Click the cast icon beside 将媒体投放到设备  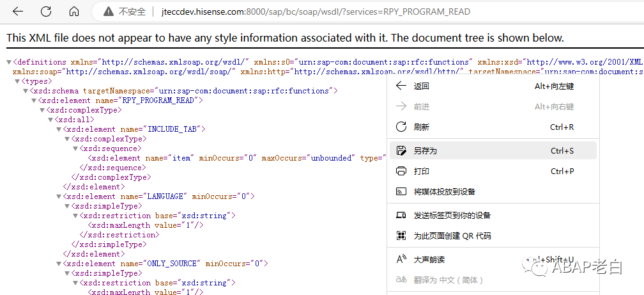point(401,191)
